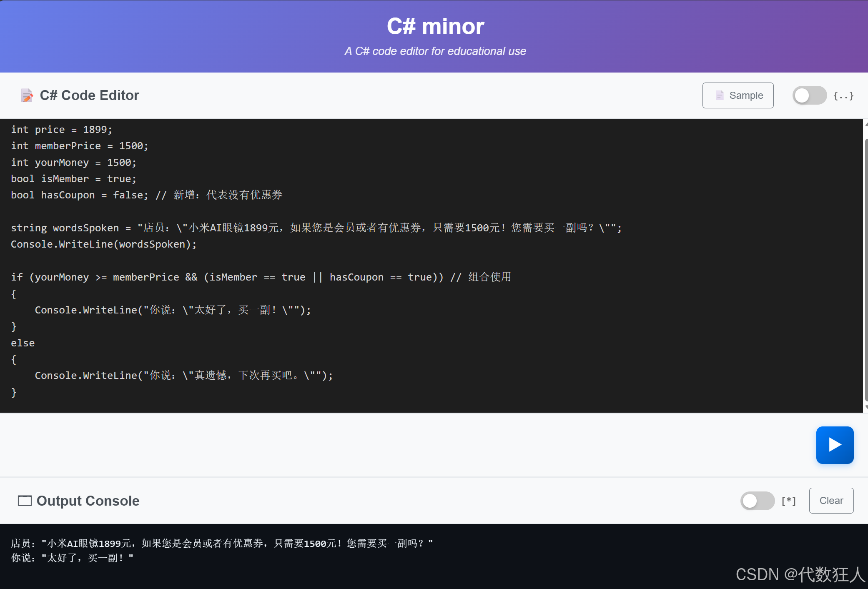Click the Output Console window icon
Viewport: 868px width, 589px height.
pos(24,501)
